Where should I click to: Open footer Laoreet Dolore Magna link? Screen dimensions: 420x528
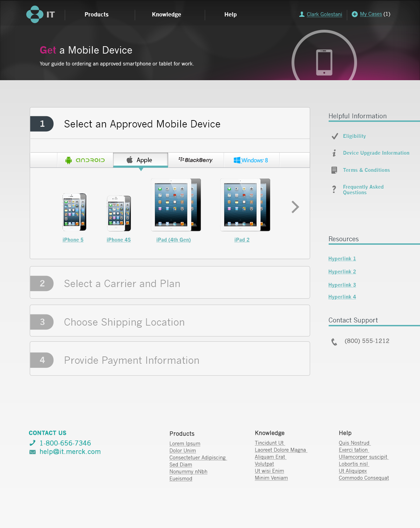(x=281, y=450)
